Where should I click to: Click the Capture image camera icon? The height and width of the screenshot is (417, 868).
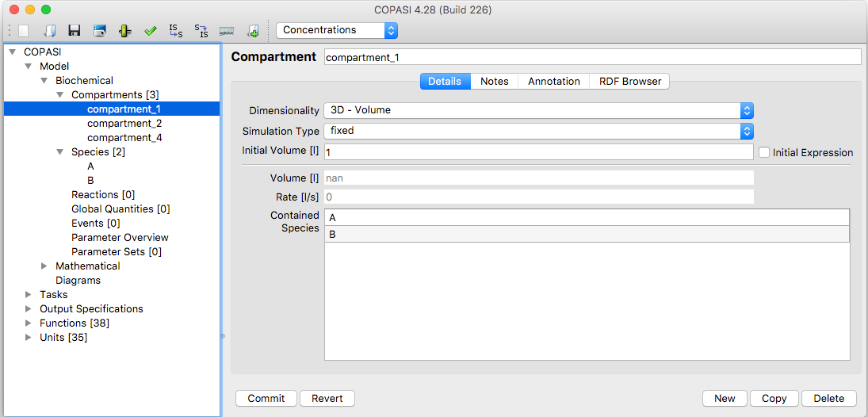point(100,30)
